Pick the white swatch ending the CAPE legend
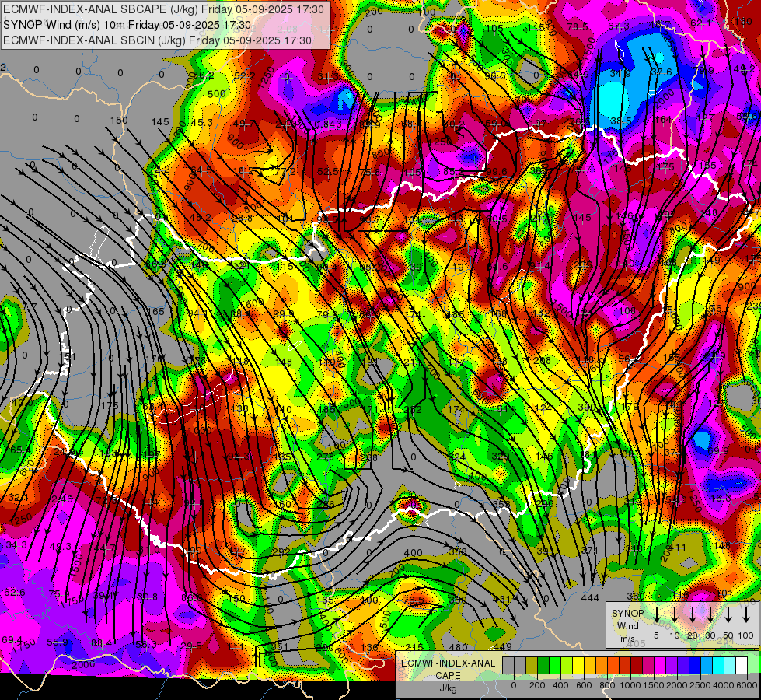Viewport: 761px width, 700px height. pos(742,666)
